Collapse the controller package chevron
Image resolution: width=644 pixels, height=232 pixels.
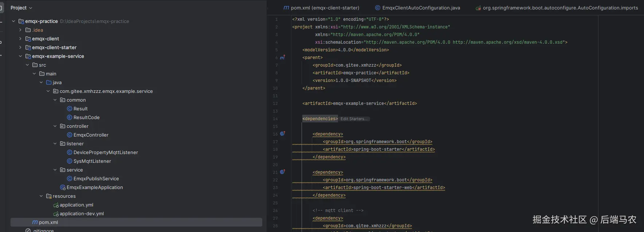point(55,126)
